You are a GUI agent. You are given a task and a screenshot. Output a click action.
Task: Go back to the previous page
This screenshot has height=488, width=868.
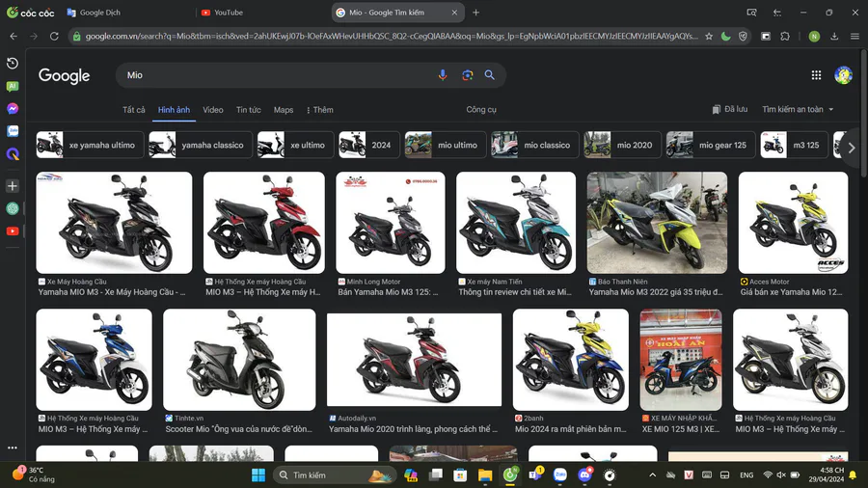click(14, 36)
